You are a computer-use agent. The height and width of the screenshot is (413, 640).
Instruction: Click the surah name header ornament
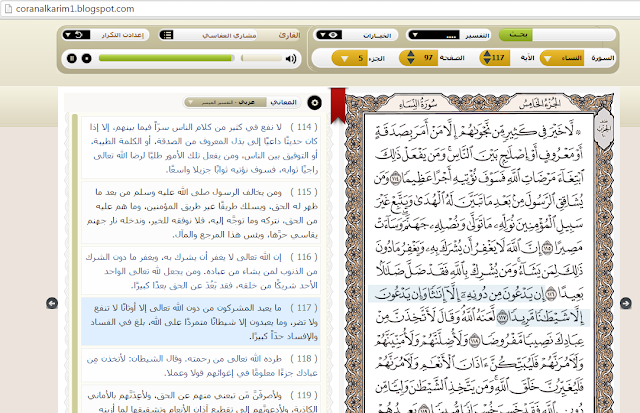(x=418, y=104)
